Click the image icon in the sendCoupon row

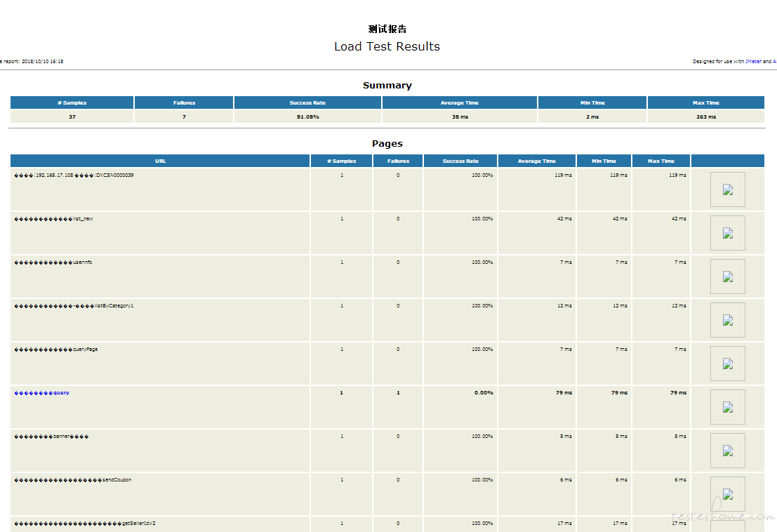(x=727, y=494)
